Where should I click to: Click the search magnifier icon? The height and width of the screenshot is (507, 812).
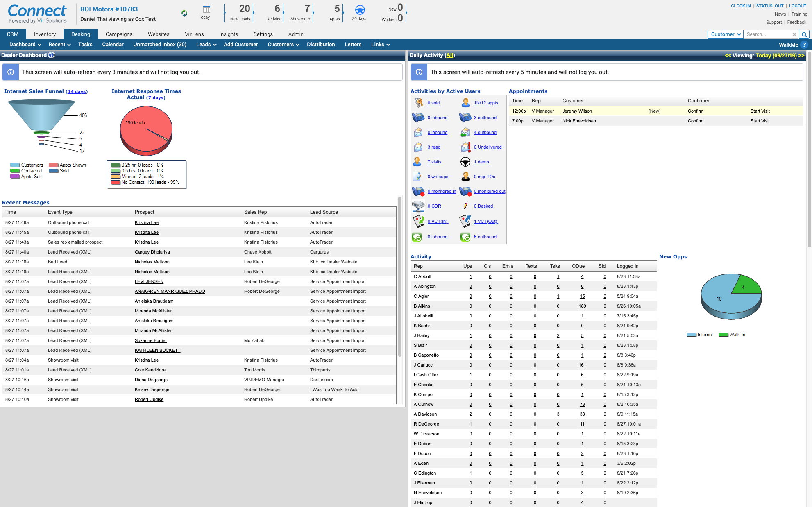coord(804,34)
